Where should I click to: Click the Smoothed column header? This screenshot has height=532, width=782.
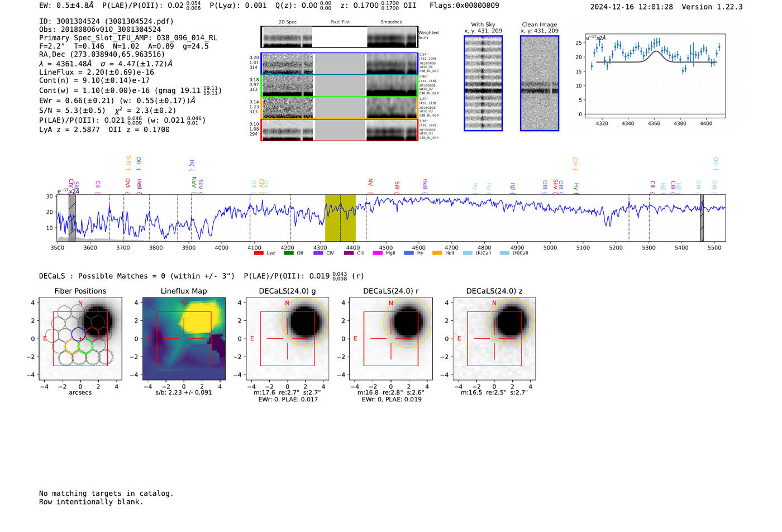pyautogui.click(x=391, y=22)
